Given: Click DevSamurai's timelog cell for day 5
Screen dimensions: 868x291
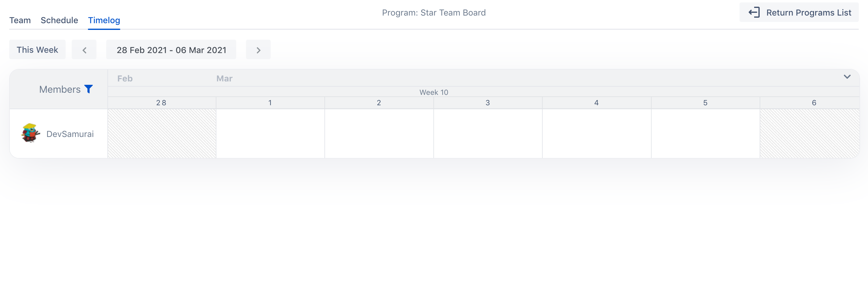Looking at the screenshot, I should coord(706,133).
